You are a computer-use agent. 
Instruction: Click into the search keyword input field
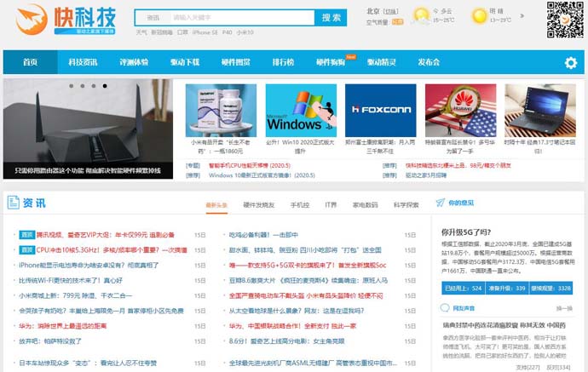point(243,18)
